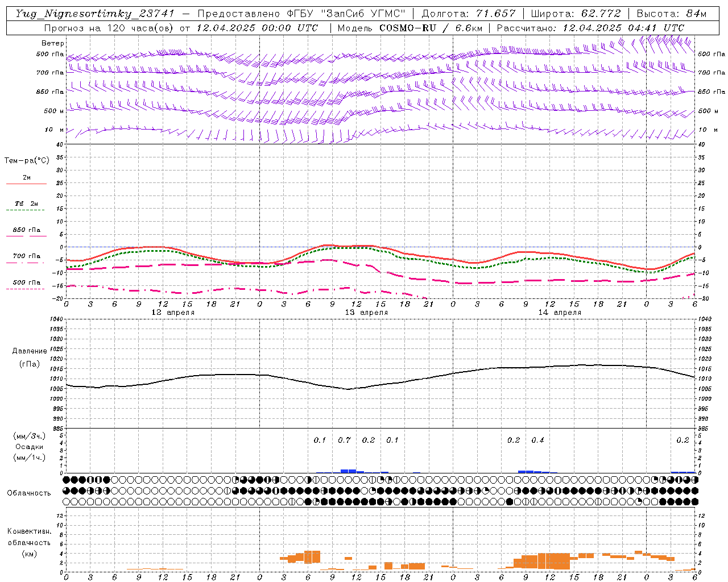Image resolution: width=728 pixels, height=582 pixels.
Task: Click the Широта: 62.772 header field
Action: [x=576, y=14]
